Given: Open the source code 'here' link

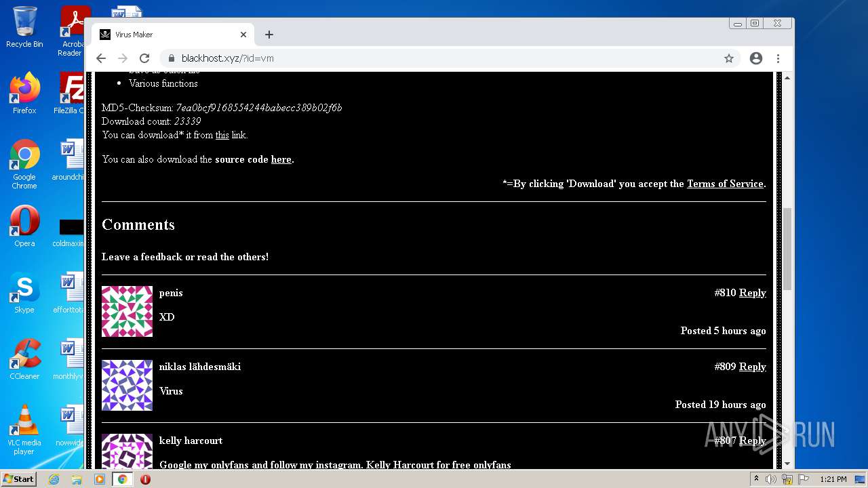Looking at the screenshot, I should (281, 159).
